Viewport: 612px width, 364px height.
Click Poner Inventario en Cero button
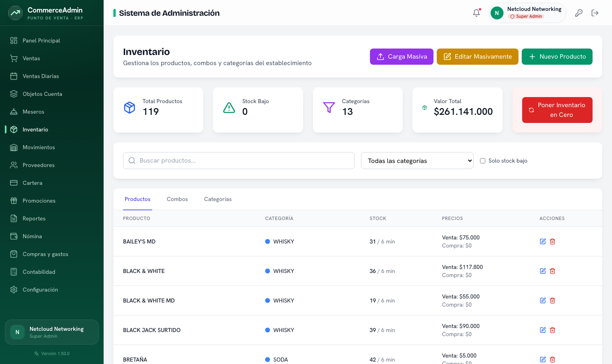(557, 110)
